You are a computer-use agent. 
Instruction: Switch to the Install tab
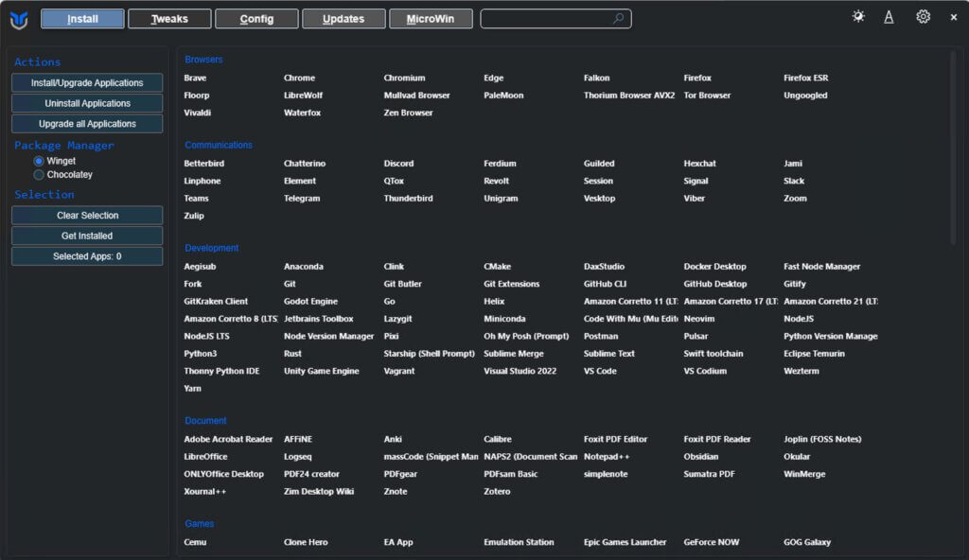[82, 19]
